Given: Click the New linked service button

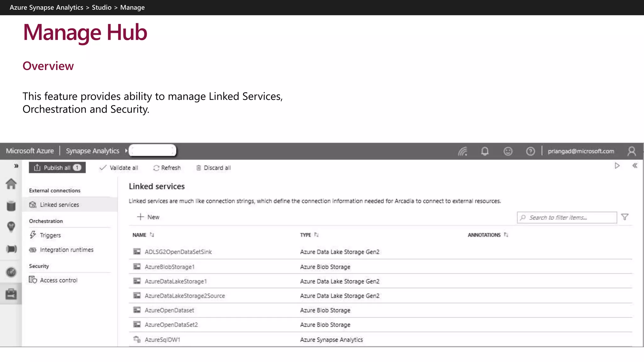Looking at the screenshot, I should pyautogui.click(x=148, y=217).
